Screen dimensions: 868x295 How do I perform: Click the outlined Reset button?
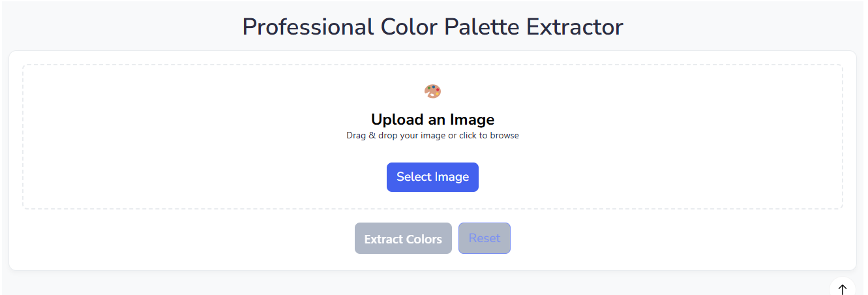point(485,238)
